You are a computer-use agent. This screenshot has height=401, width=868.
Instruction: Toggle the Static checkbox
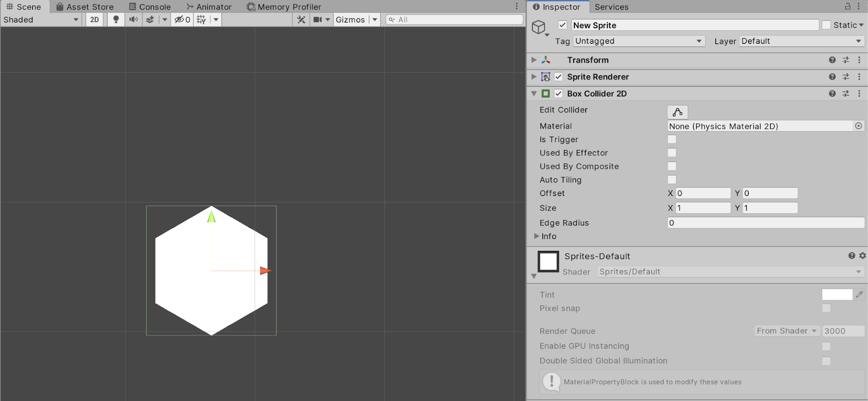[x=826, y=25]
